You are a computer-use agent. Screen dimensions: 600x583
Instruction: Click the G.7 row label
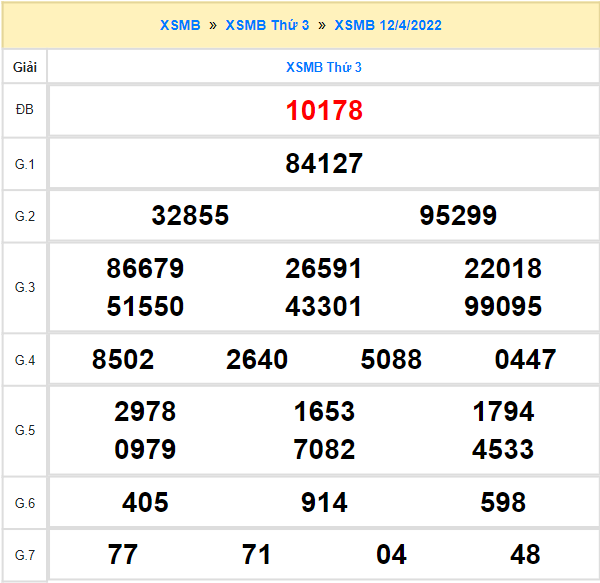[25, 554]
